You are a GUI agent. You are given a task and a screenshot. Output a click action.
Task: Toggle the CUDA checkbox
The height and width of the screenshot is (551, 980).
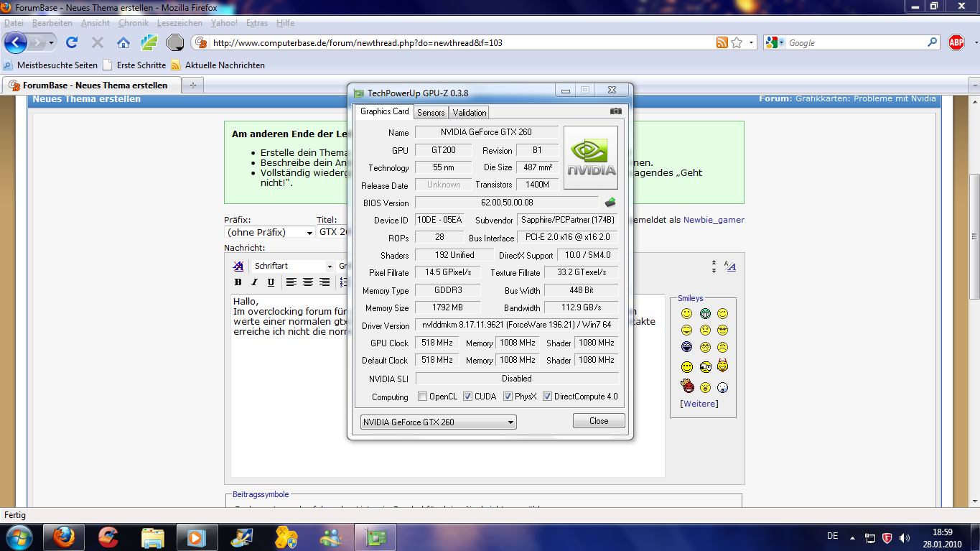[x=468, y=397]
